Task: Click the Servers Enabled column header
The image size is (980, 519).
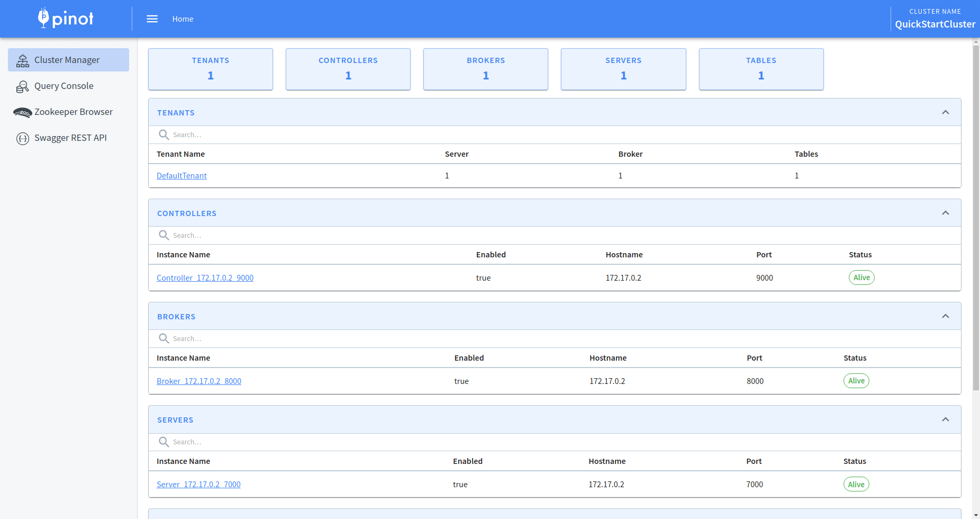Action: [468, 461]
